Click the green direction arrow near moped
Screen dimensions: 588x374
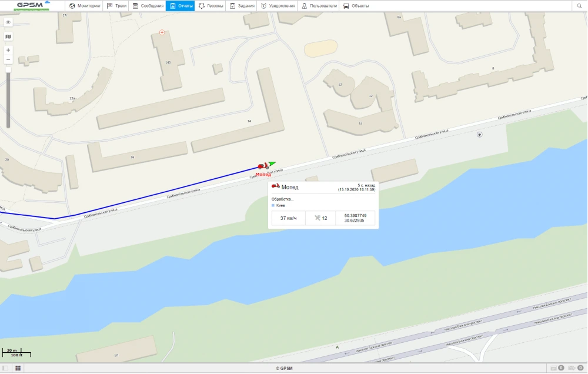272,163
